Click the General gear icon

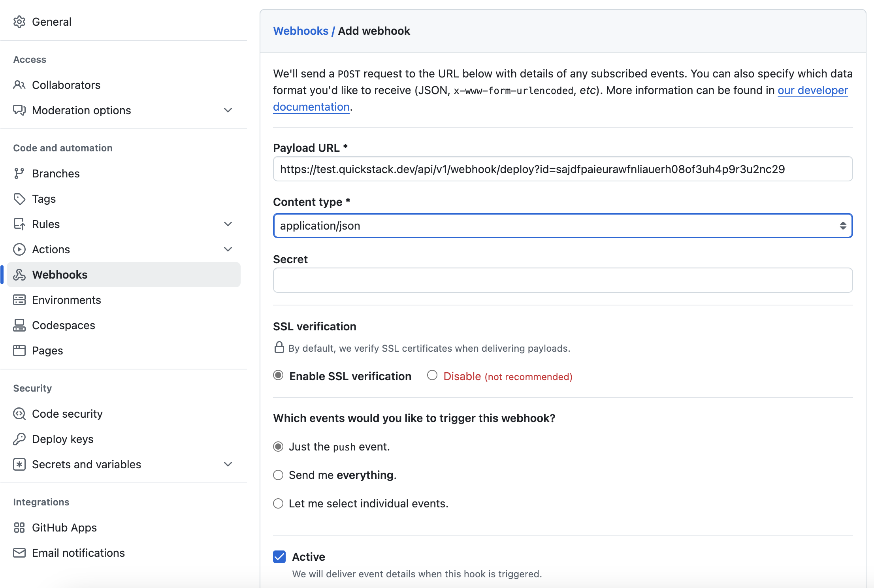click(x=19, y=22)
